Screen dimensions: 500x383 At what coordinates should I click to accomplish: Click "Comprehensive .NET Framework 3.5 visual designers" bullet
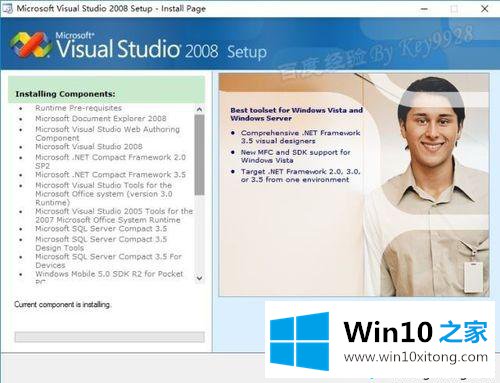coord(300,137)
